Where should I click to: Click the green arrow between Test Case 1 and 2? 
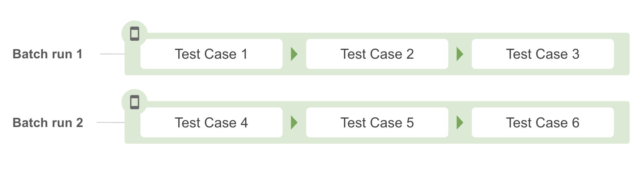(294, 54)
